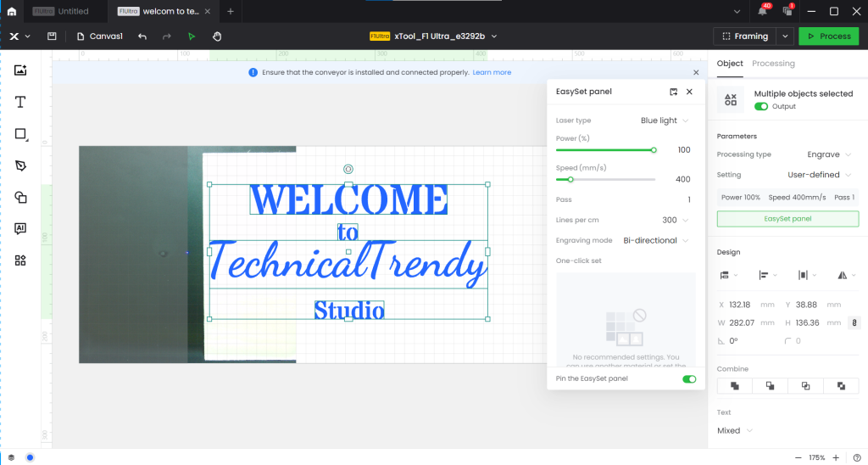Viewport: 868px width, 465px height.
Task: Switch to the Processing tab
Action: 773,63
